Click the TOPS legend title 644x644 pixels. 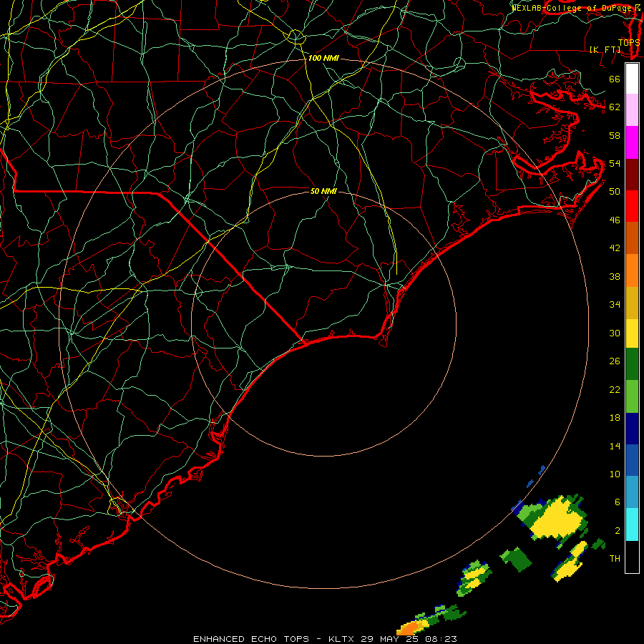(629, 43)
